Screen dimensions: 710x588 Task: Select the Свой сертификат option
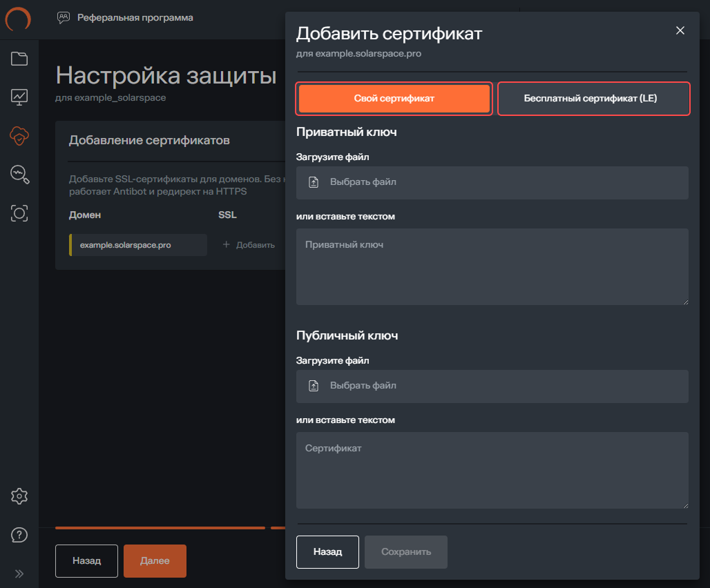click(394, 99)
